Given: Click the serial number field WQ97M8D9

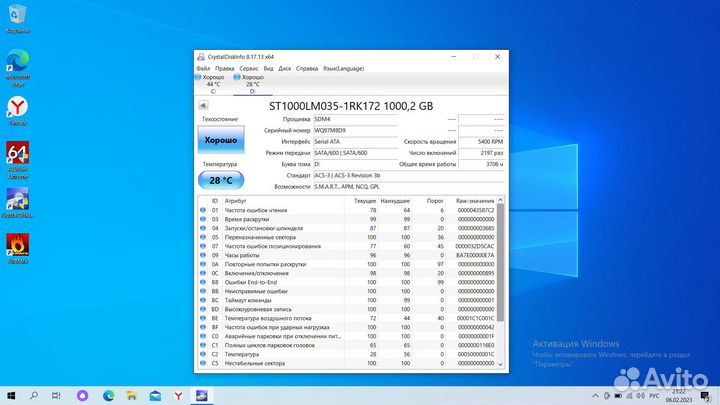Looking at the screenshot, I should (x=356, y=131).
